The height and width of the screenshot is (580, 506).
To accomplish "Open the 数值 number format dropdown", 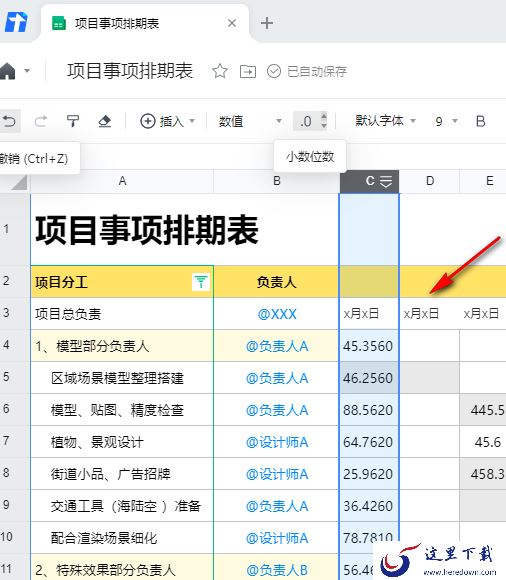I will 250,121.
